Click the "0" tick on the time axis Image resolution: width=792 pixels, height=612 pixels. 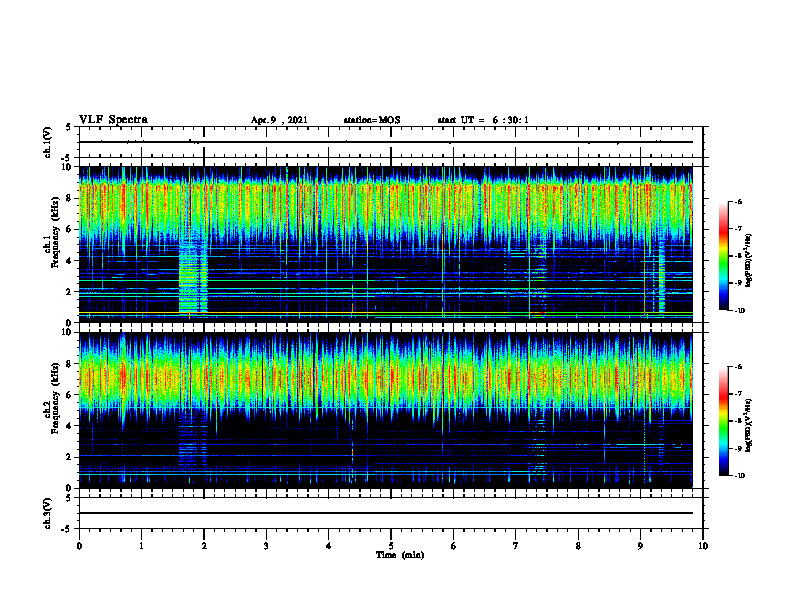tap(79, 546)
